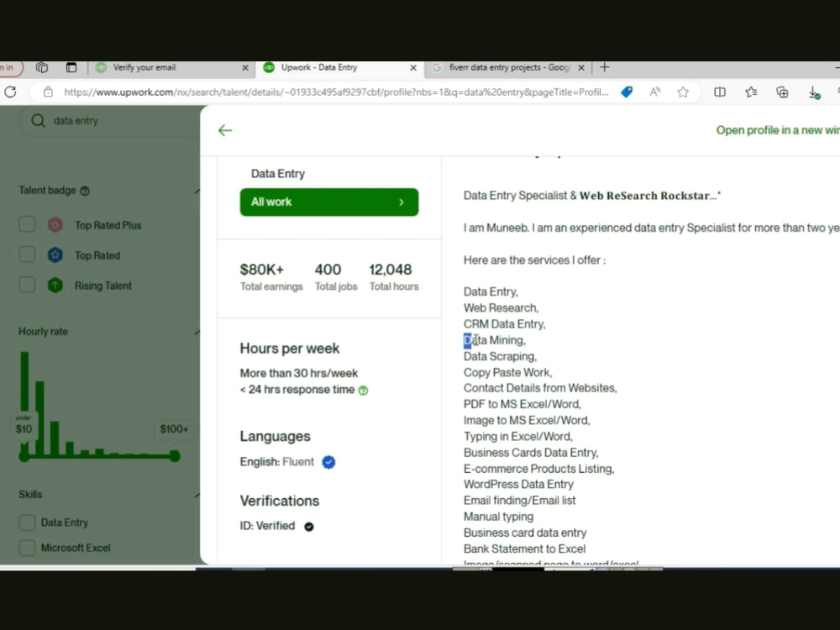Screen dimensions: 840x630
Task: Close the Upwork - Data Entry tab
Action: 413,67
